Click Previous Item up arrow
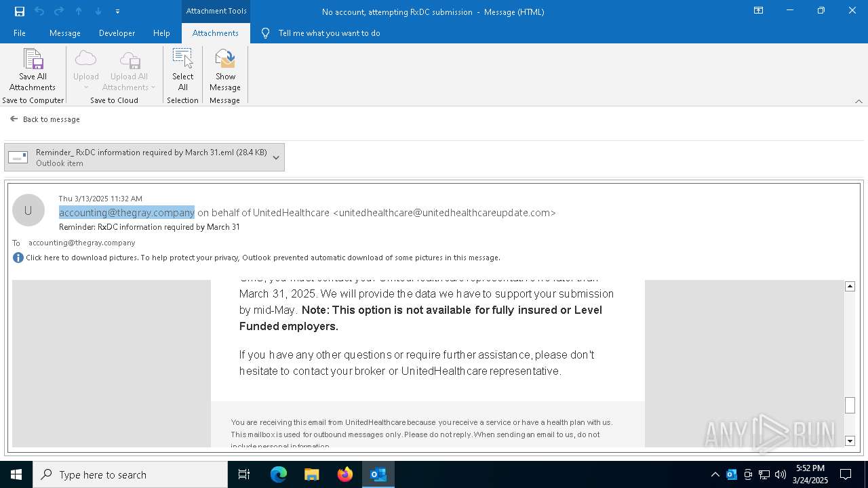 pos(79,11)
